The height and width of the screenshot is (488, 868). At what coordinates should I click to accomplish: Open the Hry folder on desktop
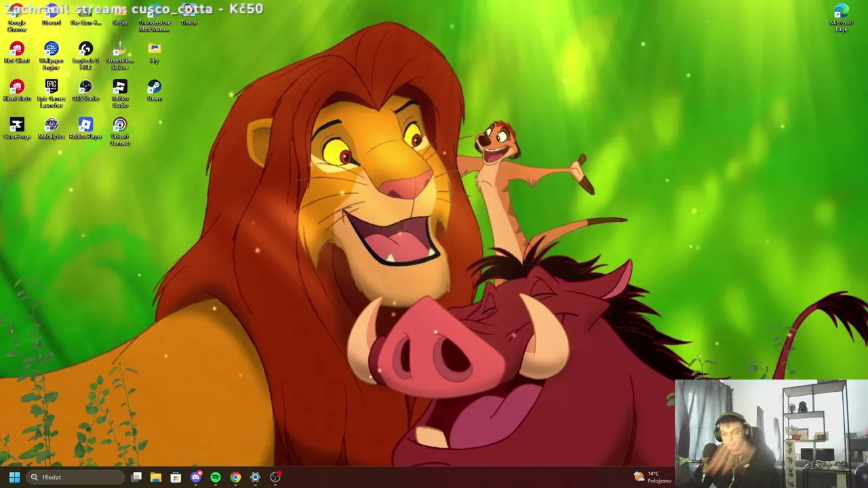coord(155,52)
